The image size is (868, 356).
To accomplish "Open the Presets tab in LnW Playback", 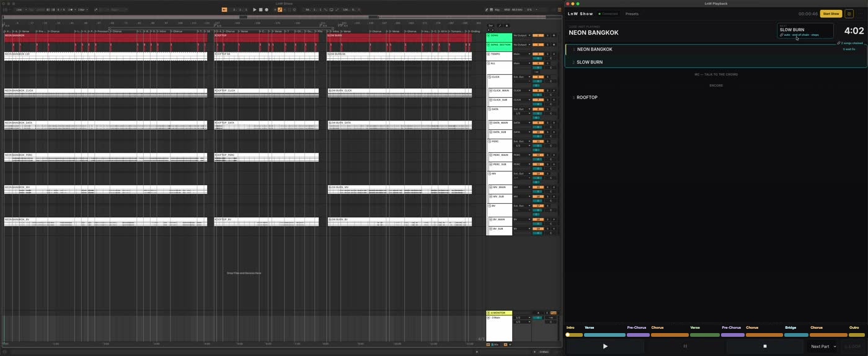I will tap(632, 14).
